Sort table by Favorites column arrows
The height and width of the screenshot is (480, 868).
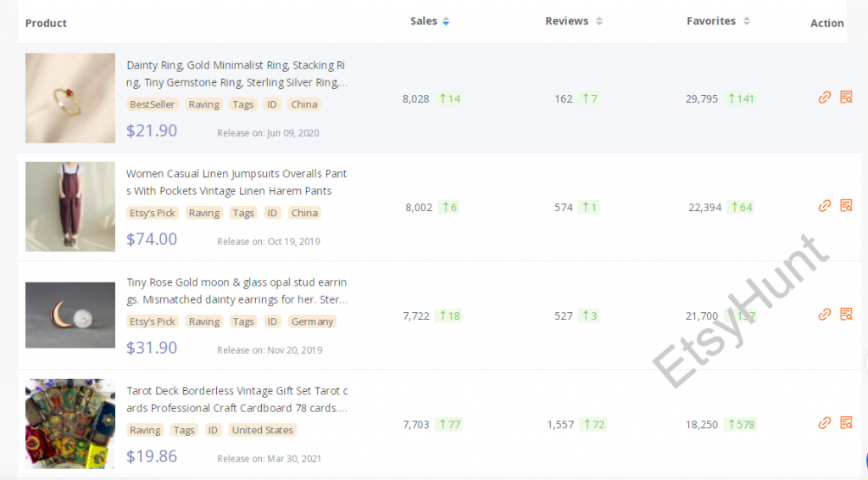click(747, 21)
